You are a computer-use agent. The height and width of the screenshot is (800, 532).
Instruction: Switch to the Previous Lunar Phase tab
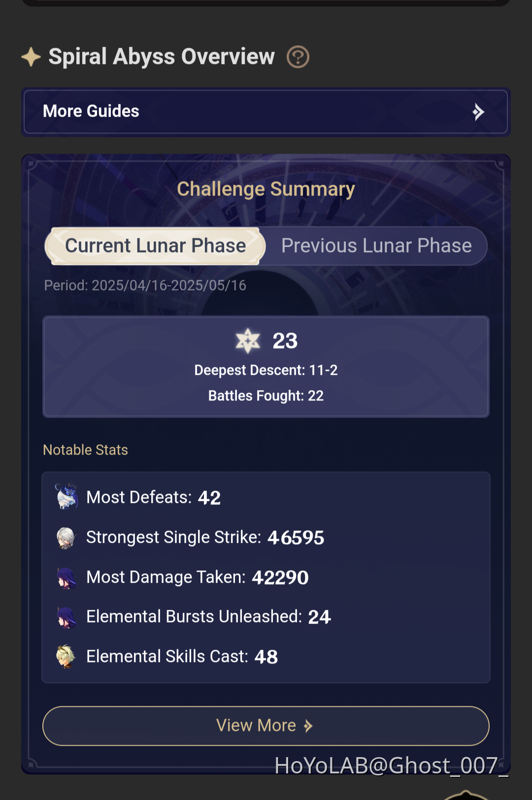[376, 246]
